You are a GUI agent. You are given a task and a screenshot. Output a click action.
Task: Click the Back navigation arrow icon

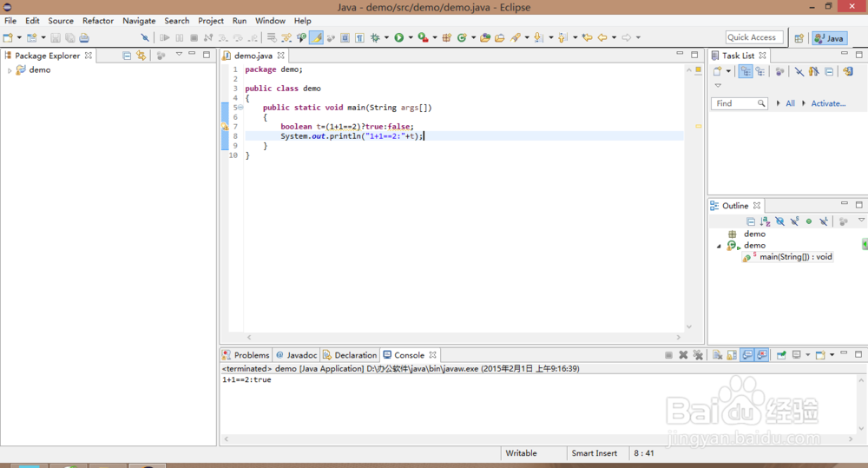click(602, 37)
